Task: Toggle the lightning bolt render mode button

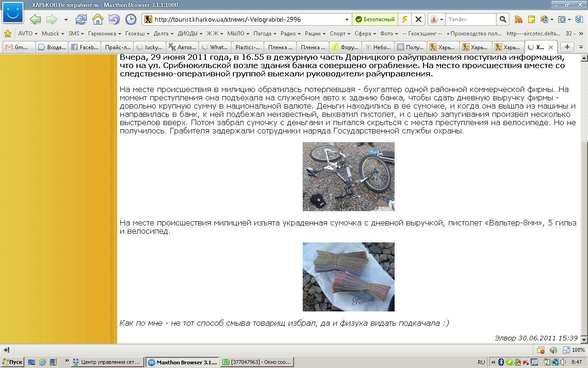Action: point(404,19)
